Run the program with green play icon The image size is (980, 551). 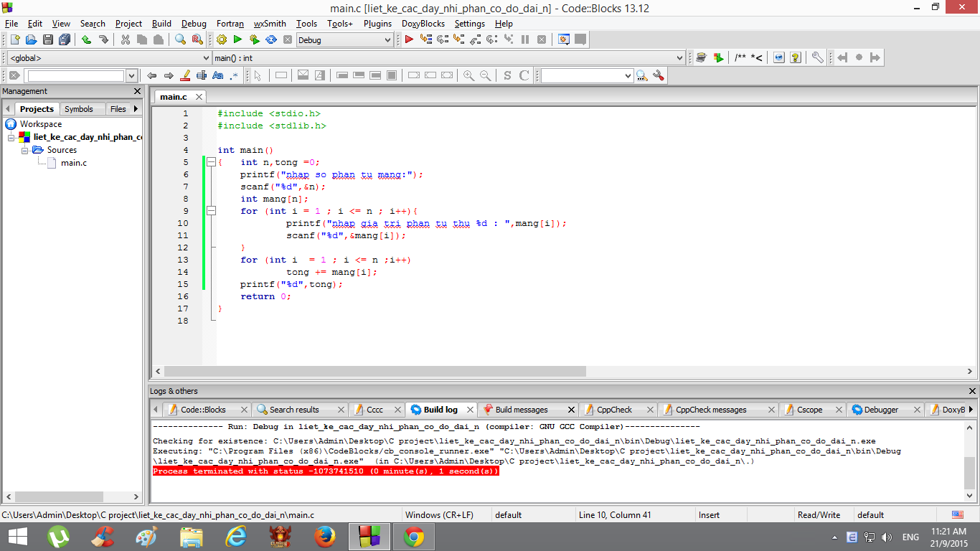(x=237, y=40)
